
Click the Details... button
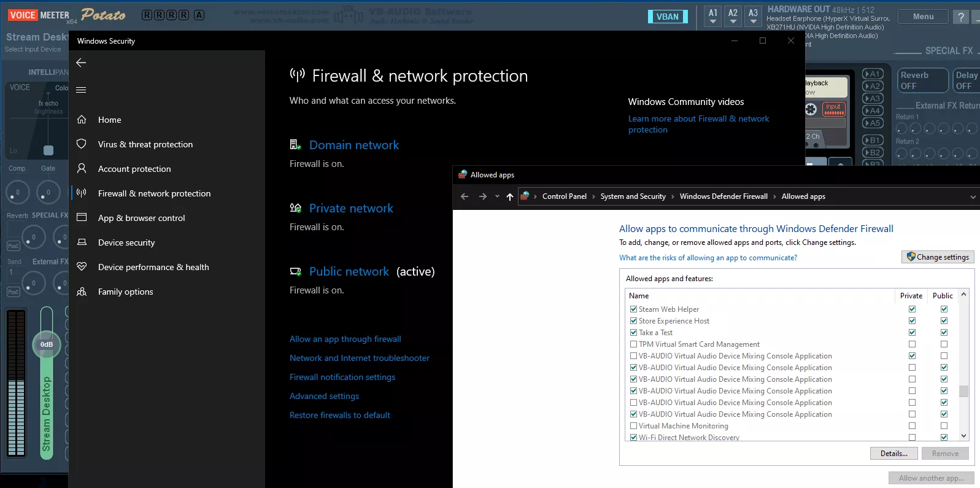point(893,454)
